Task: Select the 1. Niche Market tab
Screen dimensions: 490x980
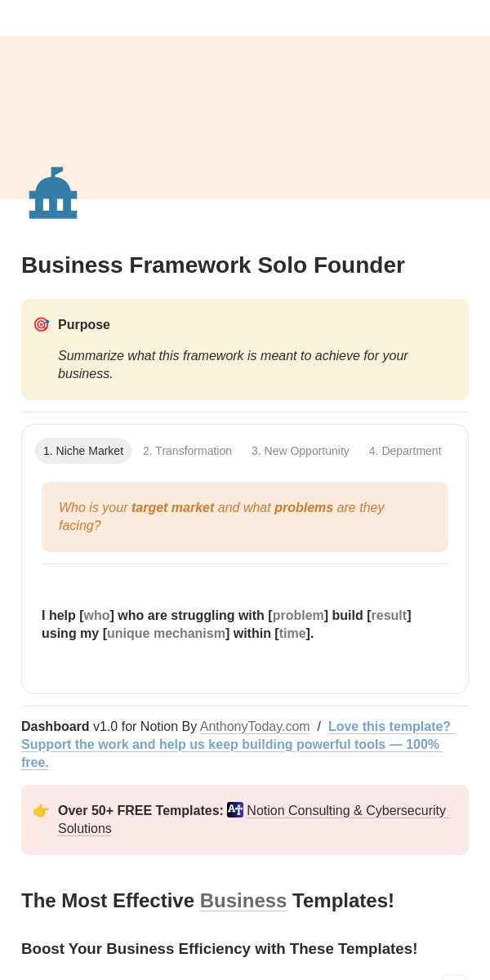Action: click(x=83, y=451)
